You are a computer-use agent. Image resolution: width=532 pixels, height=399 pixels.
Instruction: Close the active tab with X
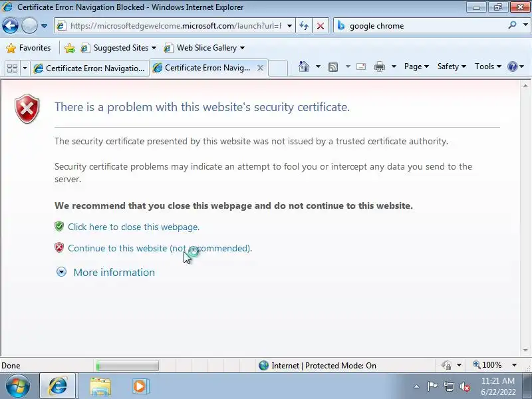coord(260,68)
